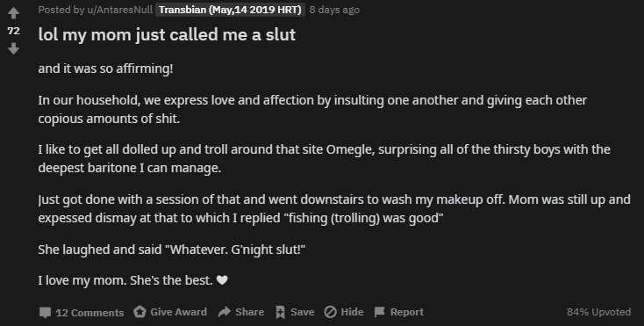View the '12 Comments' text label
This screenshot has width=644, height=326.
89,313
